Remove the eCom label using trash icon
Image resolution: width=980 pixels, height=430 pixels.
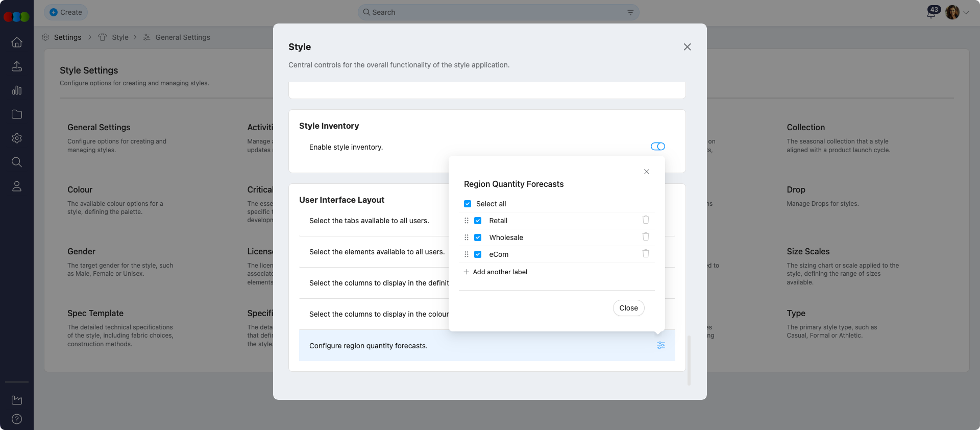pyautogui.click(x=645, y=253)
